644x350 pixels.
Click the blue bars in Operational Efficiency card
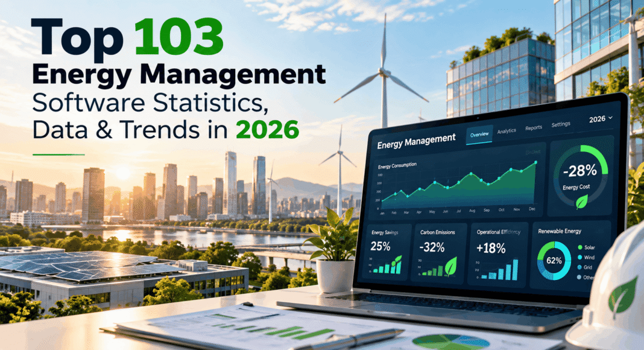coord(500,270)
